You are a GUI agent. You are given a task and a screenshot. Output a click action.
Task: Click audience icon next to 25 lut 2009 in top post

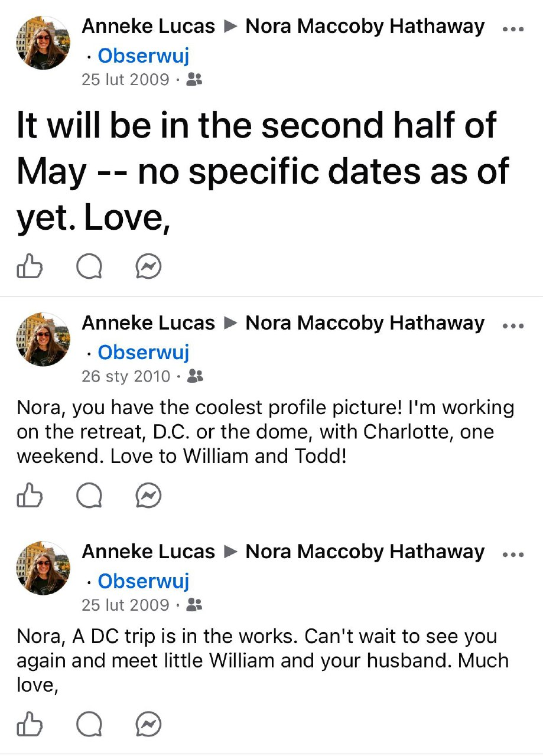click(194, 79)
